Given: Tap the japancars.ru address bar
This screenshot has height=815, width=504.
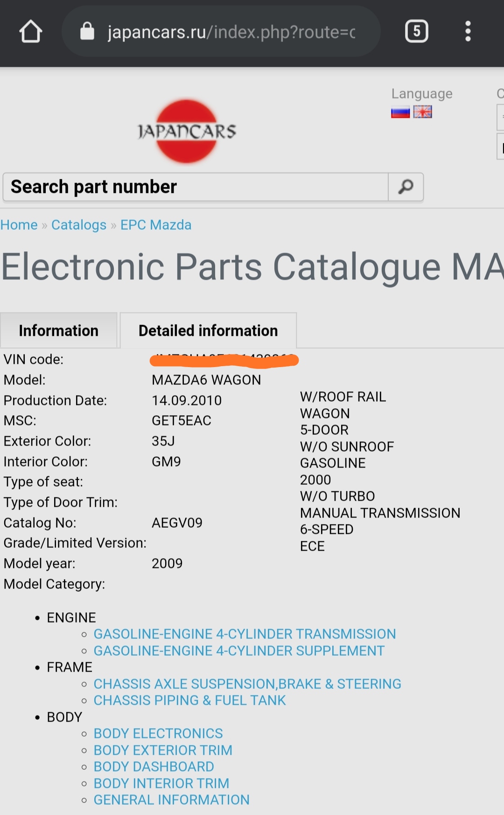Looking at the screenshot, I should [231, 32].
